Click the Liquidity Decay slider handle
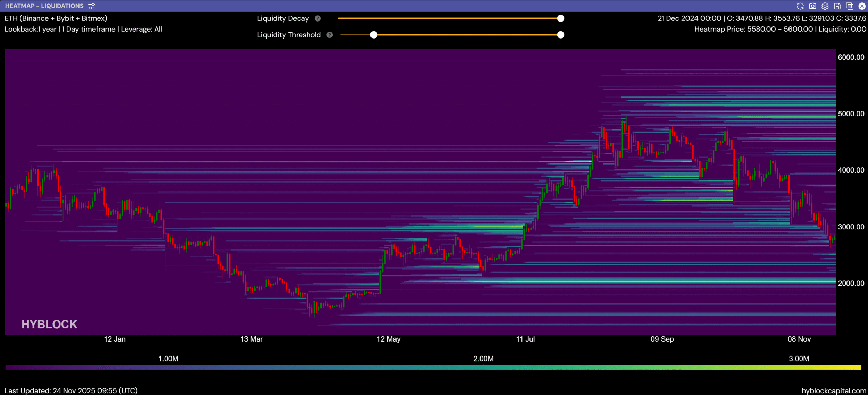 click(x=560, y=18)
